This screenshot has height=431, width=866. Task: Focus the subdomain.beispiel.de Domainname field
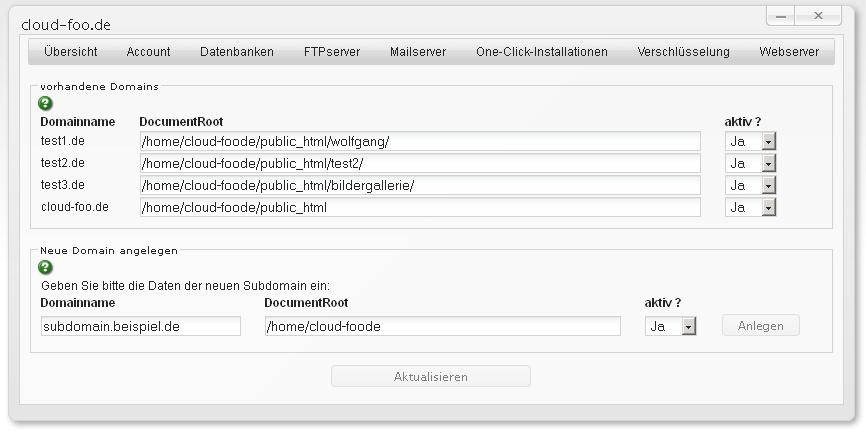(x=141, y=326)
